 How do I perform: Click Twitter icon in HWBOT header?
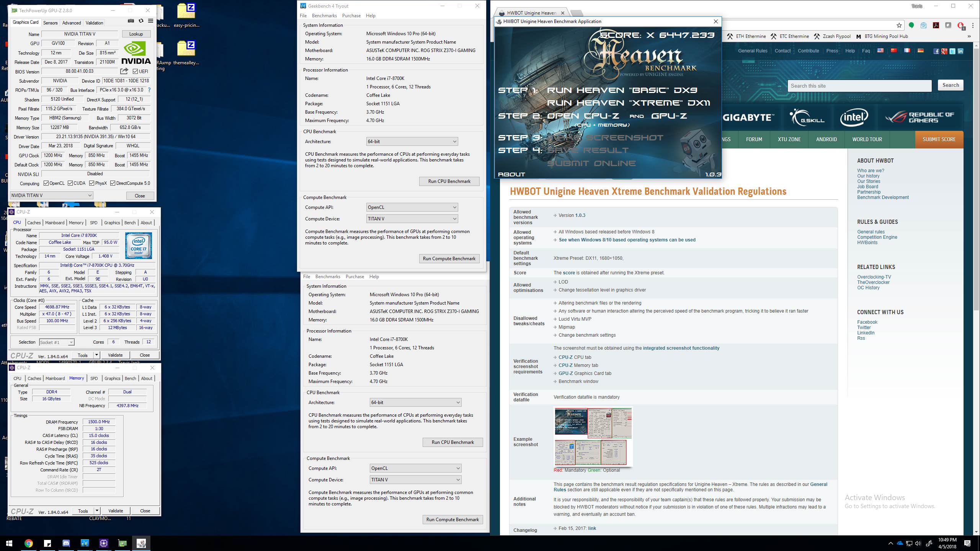pos(952,51)
